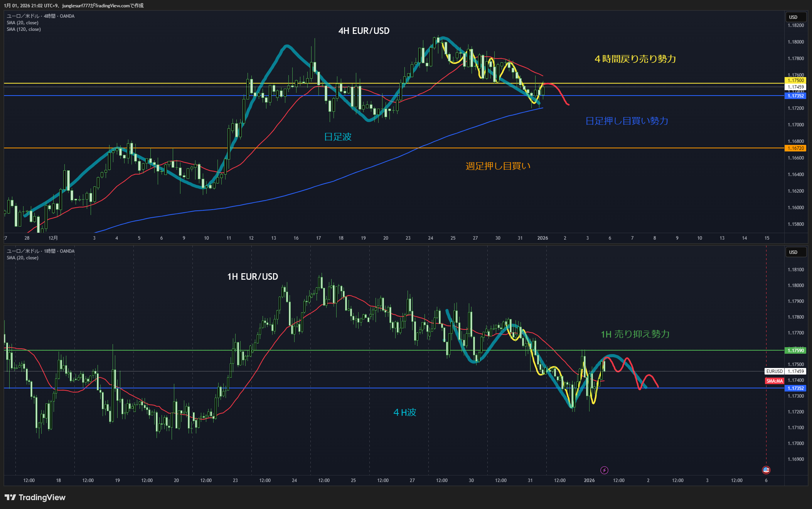Click the 4H EUR/USD text label
Screen dimensions: 812x509
[x=364, y=31]
